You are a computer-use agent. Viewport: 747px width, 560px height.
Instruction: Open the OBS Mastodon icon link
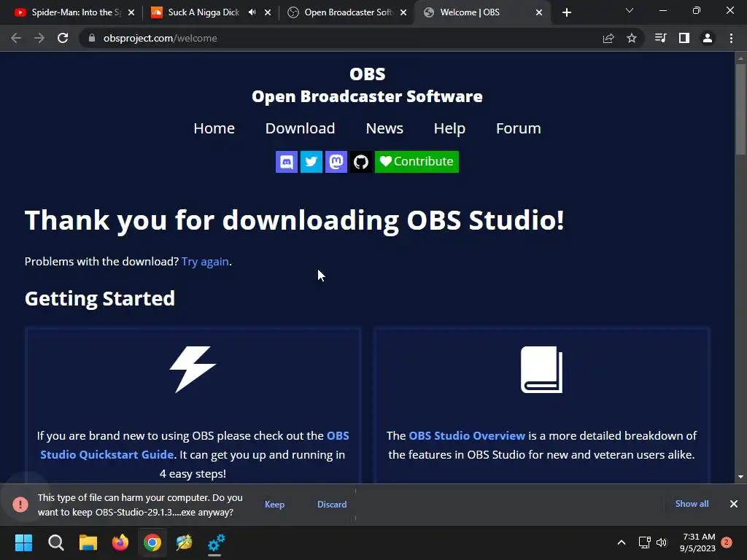click(x=336, y=162)
